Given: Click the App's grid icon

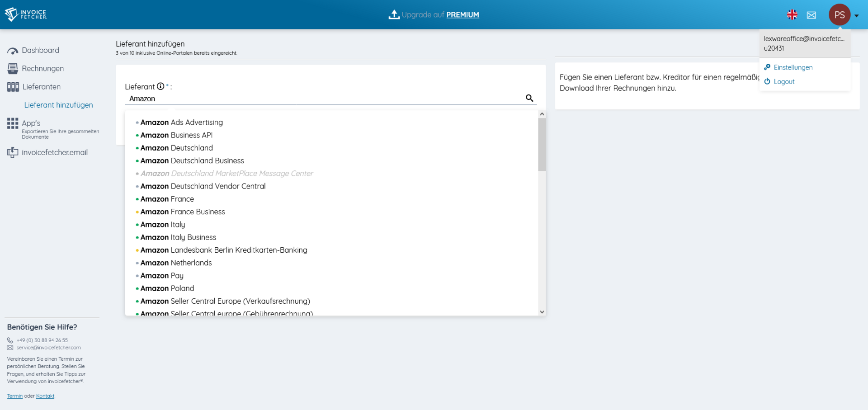Looking at the screenshot, I should tap(13, 123).
